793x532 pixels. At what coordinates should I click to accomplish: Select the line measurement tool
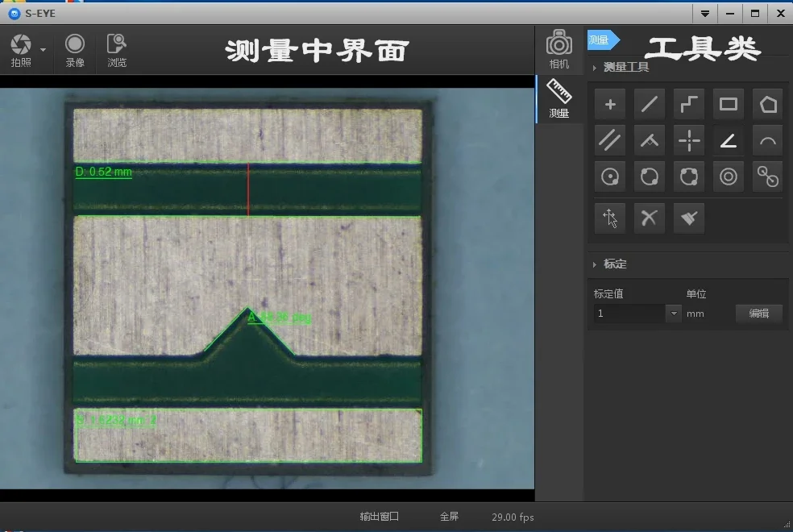point(650,104)
